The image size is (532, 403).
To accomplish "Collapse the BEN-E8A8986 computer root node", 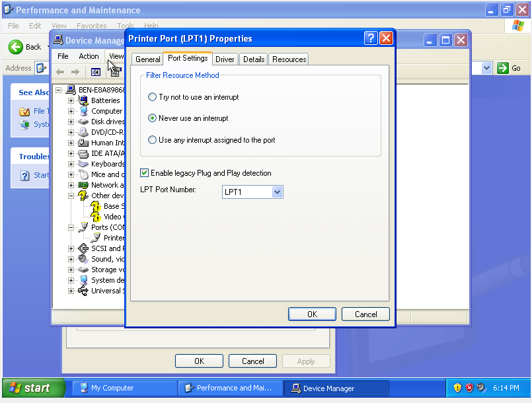I will coord(58,90).
